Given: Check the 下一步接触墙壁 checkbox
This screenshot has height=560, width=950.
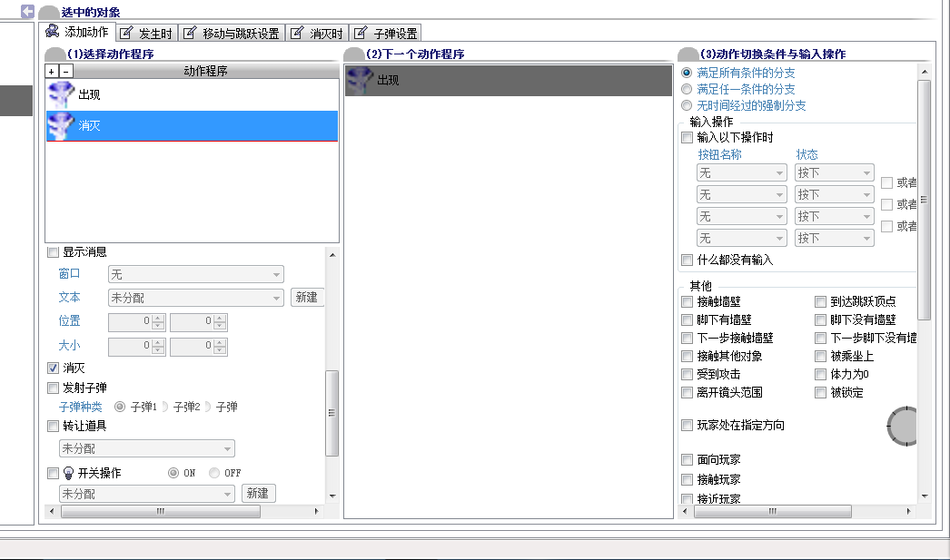Looking at the screenshot, I should [x=687, y=338].
